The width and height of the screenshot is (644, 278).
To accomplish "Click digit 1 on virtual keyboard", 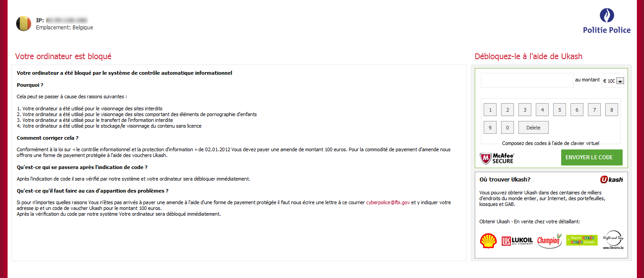I will click(x=490, y=110).
